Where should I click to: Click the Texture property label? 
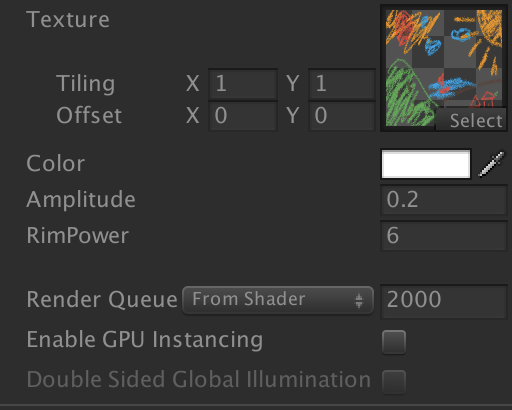(68, 20)
